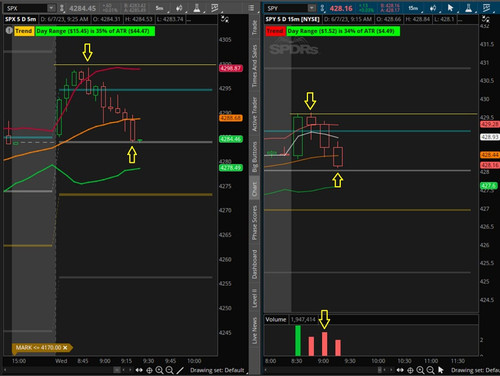Image resolution: width=500 pixels, height=376 pixels.
Task: Open Patterns icon on the SPY chart toolbar
Action: tap(487, 8)
